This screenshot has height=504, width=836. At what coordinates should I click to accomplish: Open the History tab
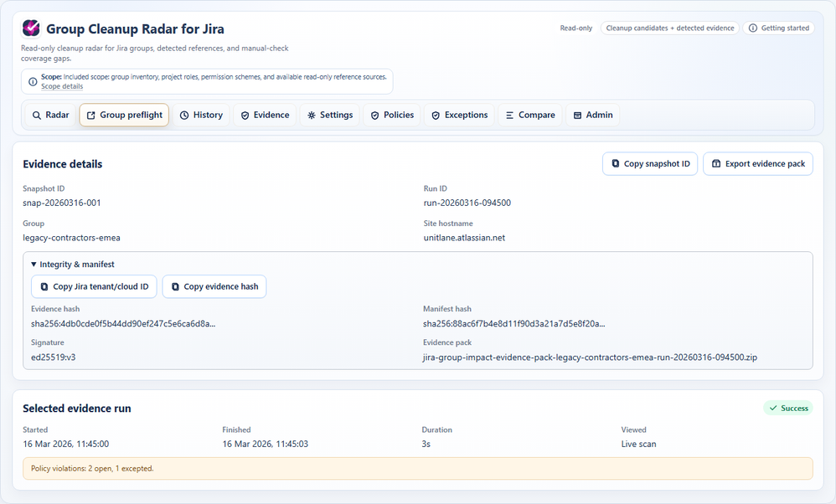pyautogui.click(x=201, y=115)
